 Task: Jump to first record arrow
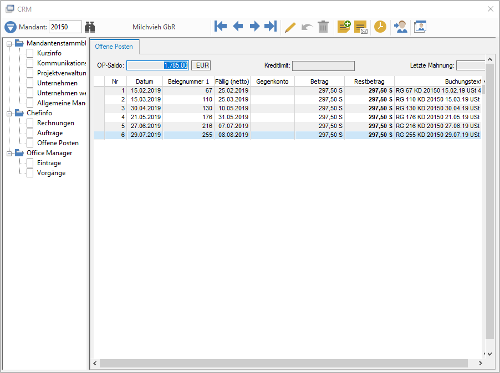coord(221,26)
